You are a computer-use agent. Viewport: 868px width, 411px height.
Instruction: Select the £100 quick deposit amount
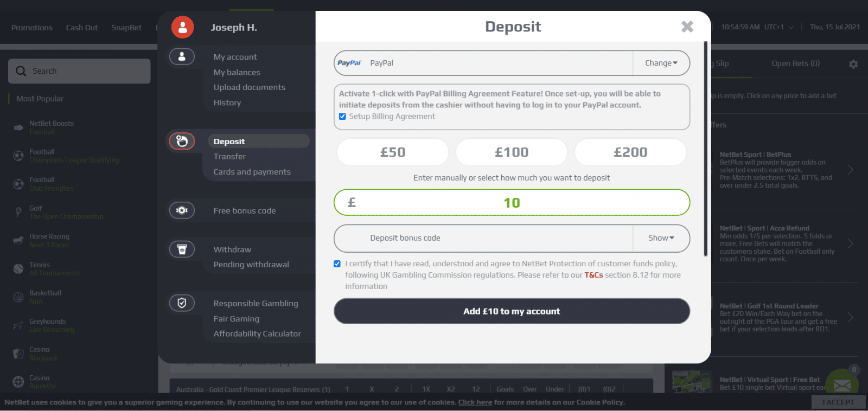click(512, 152)
